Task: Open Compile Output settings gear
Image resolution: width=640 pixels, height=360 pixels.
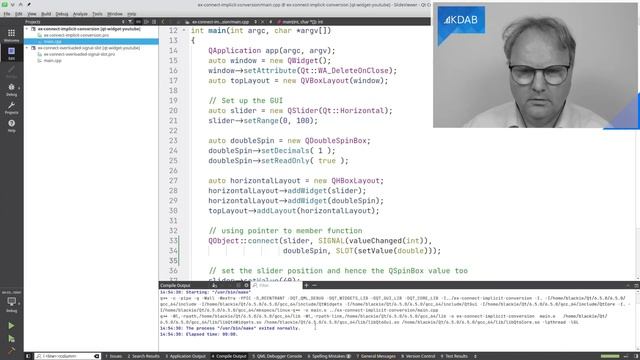Action: pos(246,285)
